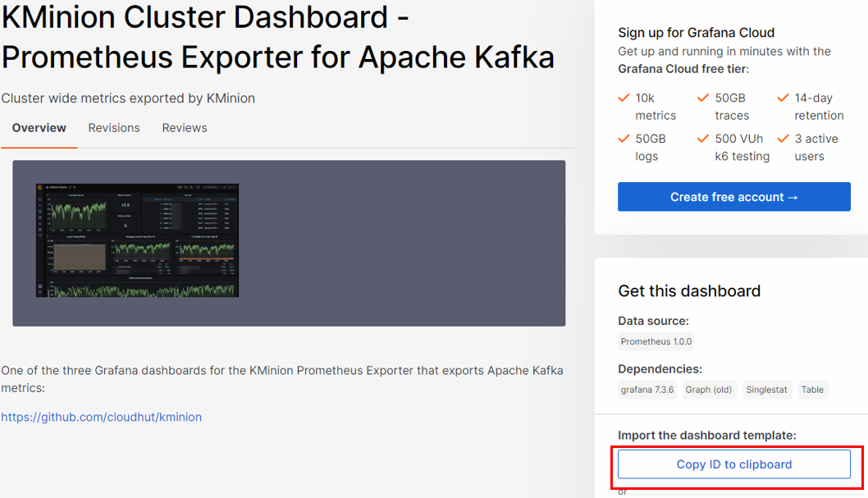Screen dimensions: 868x498
Task: Click the '14-day retention' feature text
Action: pos(820,107)
